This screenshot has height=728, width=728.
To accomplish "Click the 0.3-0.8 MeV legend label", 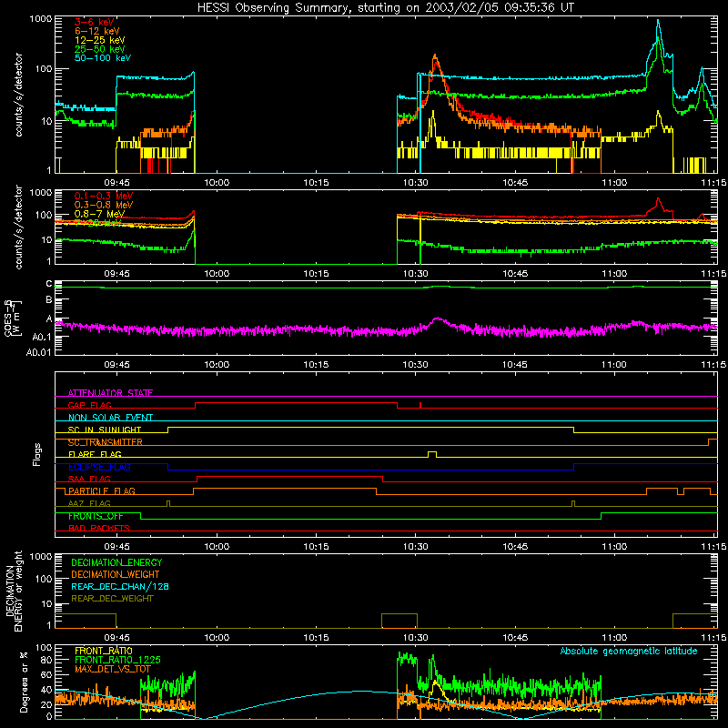I will click(103, 205).
